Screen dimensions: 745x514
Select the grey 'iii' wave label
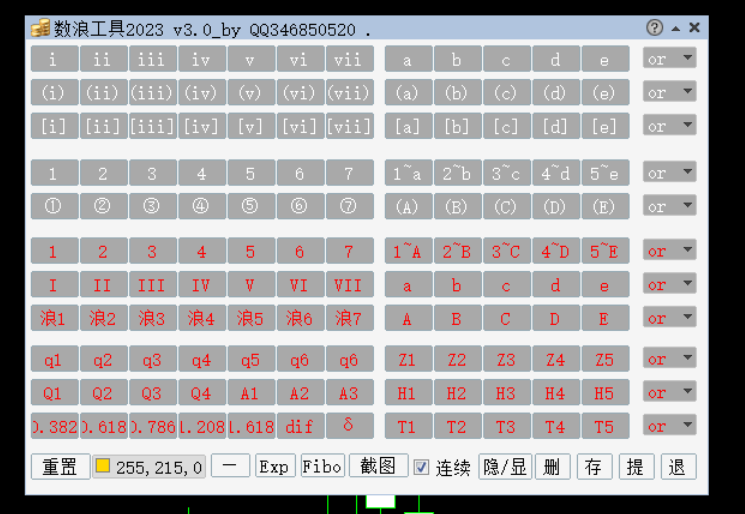pyautogui.click(x=152, y=59)
